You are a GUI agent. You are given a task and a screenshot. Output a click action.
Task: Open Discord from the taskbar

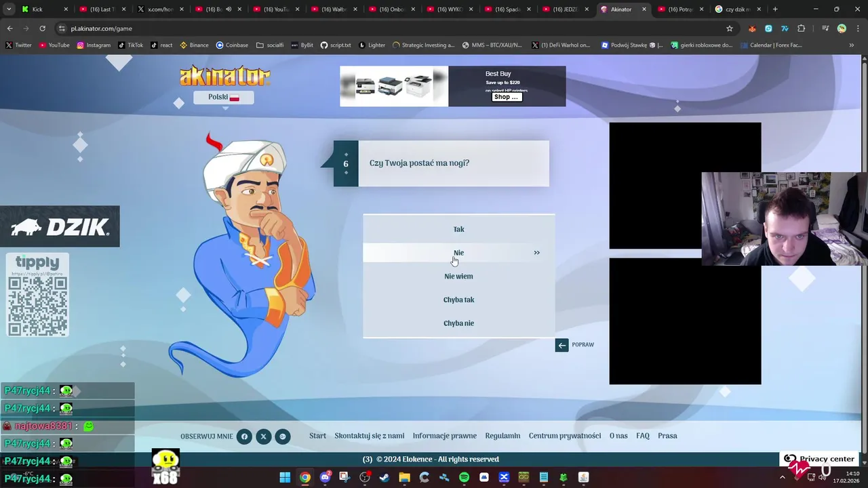click(x=325, y=477)
